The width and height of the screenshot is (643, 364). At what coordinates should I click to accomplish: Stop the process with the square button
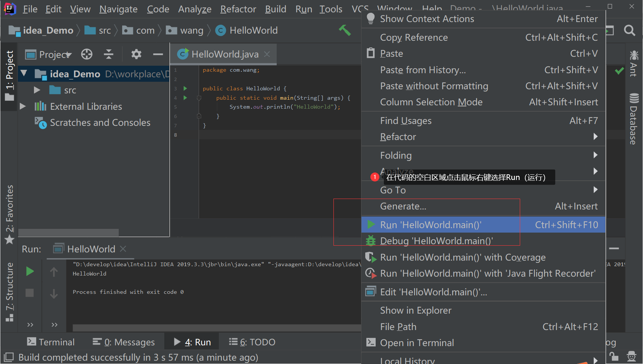pos(29,293)
